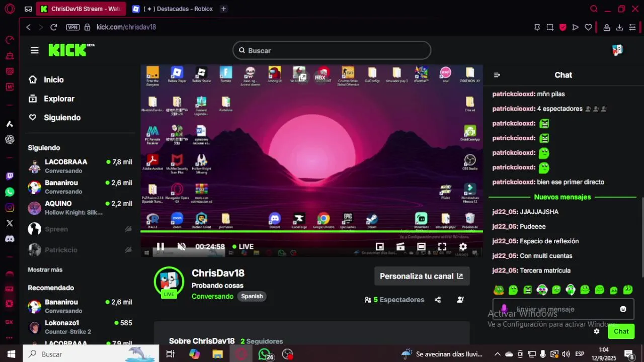Image resolution: width=644 pixels, height=362 pixels.
Task: Open Opera's tab search magnifier
Action: pyautogui.click(x=594, y=9)
